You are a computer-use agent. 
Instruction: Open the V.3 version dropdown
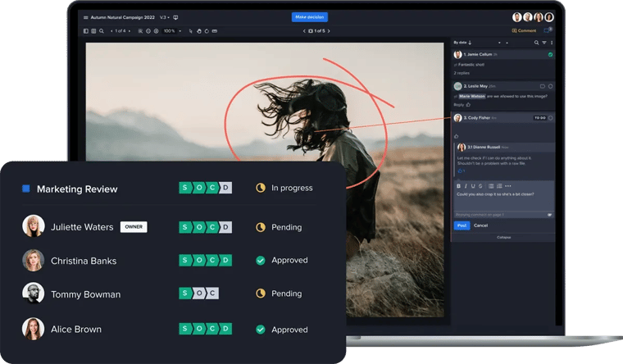pyautogui.click(x=163, y=17)
